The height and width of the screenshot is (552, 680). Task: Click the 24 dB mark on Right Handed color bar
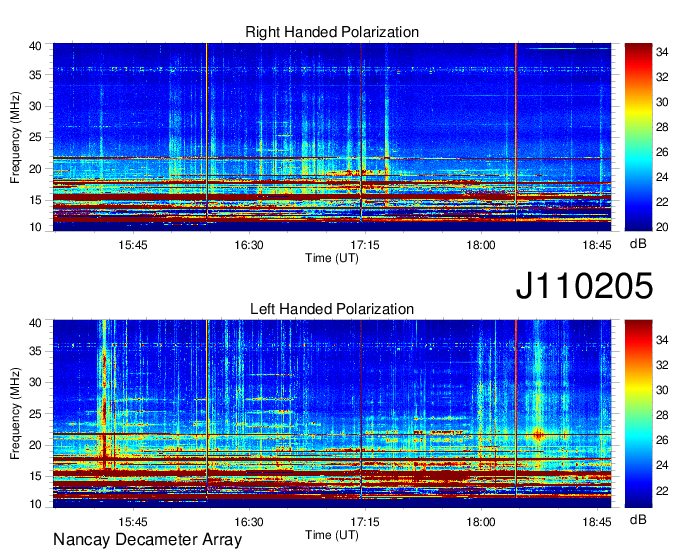(x=662, y=177)
